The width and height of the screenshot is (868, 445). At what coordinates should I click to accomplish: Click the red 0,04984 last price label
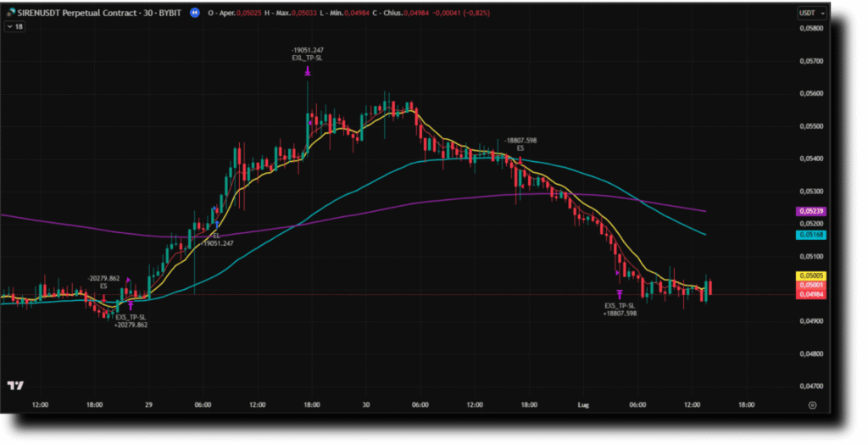click(x=811, y=294)
